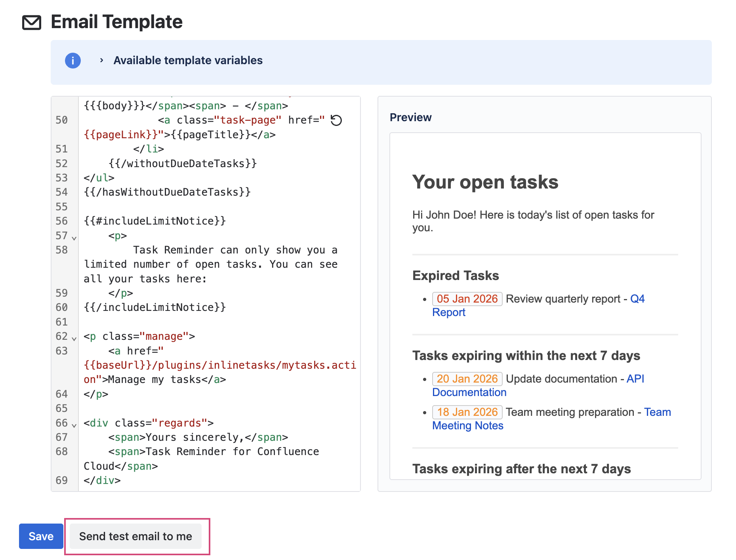
Task: Click the 20 Jan 2026 date badge
Action: pyautogui.click(x=467, y=379)
